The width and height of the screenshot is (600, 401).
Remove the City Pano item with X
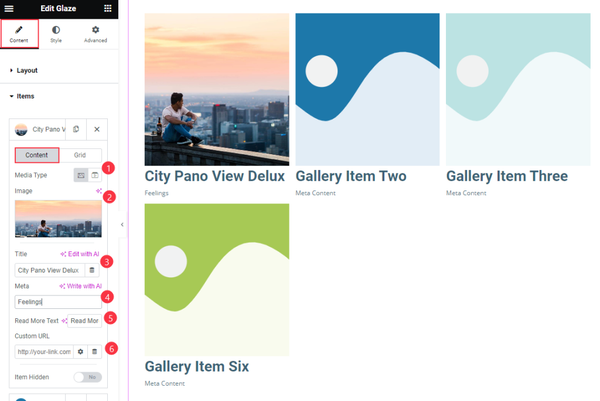click(x=97, y=129)
